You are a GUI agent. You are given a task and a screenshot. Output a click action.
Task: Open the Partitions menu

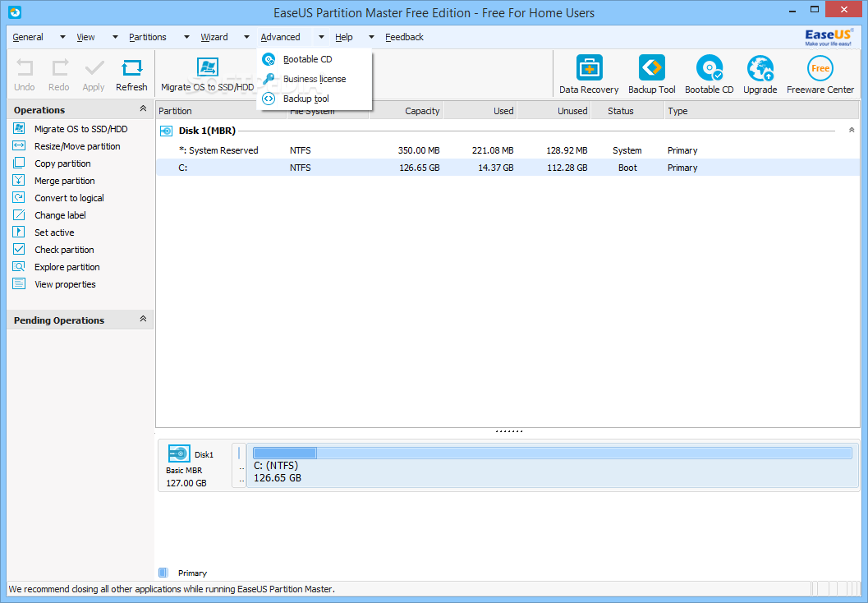coord(147,37)
